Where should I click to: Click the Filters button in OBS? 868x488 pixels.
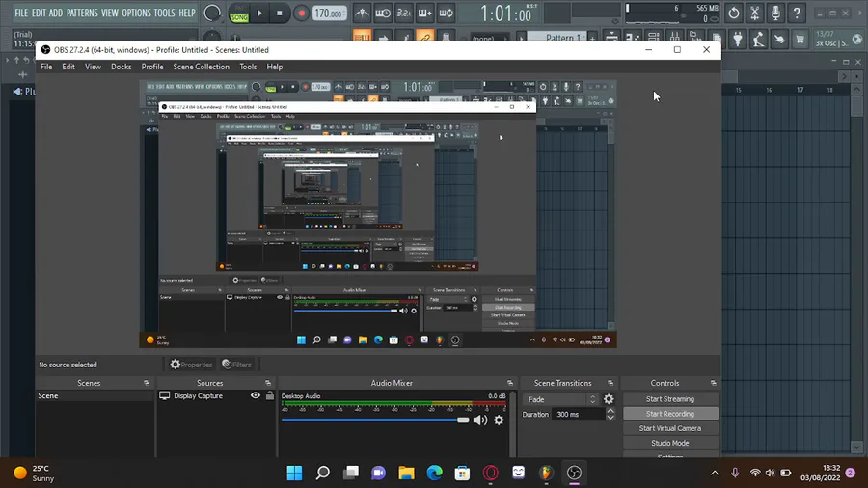pos(237,364)
